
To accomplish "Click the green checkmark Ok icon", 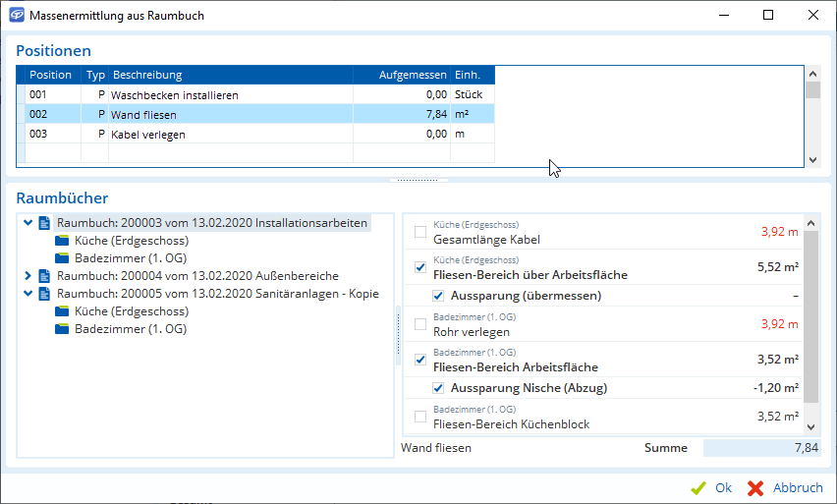I will [698, 487].
